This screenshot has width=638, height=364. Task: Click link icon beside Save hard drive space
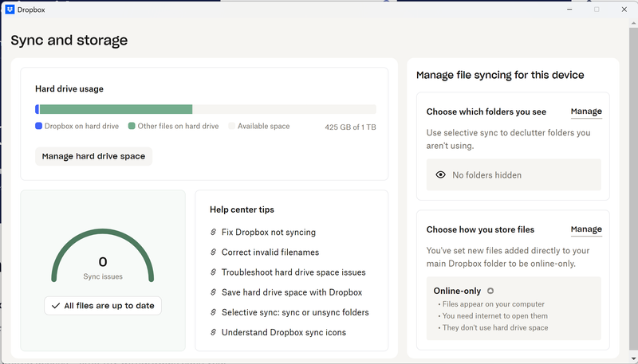pos(213,292)
